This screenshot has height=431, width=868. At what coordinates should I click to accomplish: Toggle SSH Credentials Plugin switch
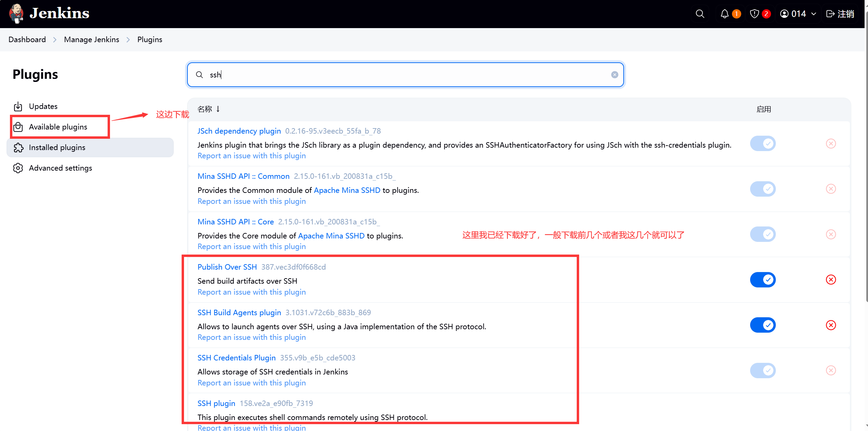click(x=763, y=371)
